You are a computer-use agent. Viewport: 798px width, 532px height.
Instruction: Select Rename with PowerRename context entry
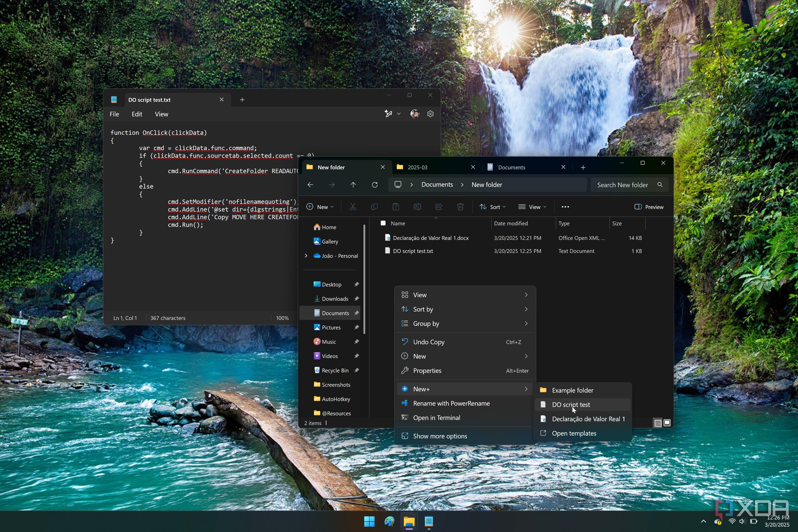coord(465,403)
